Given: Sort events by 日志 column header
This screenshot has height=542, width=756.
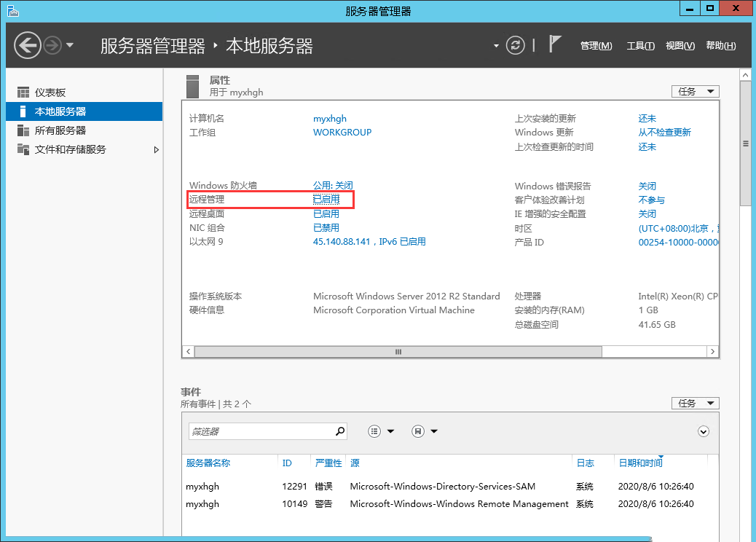Looking at the screenshot, I should 586,463.
